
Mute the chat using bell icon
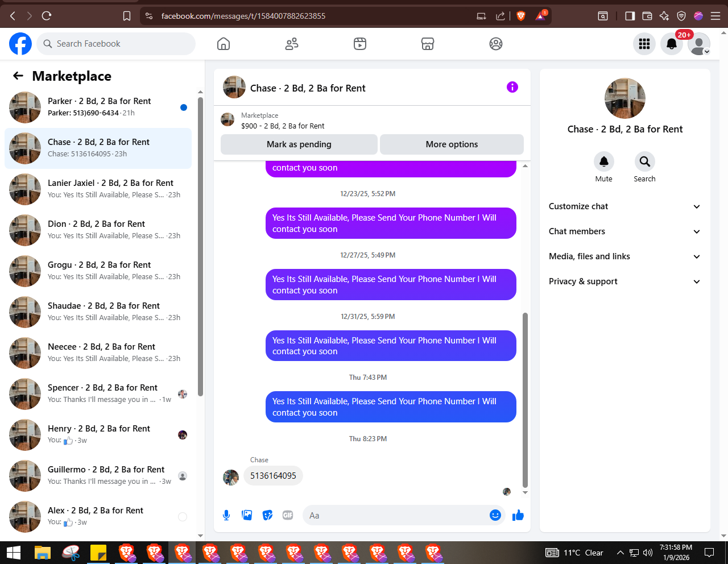pyautogui.click(x=604, y=161)
